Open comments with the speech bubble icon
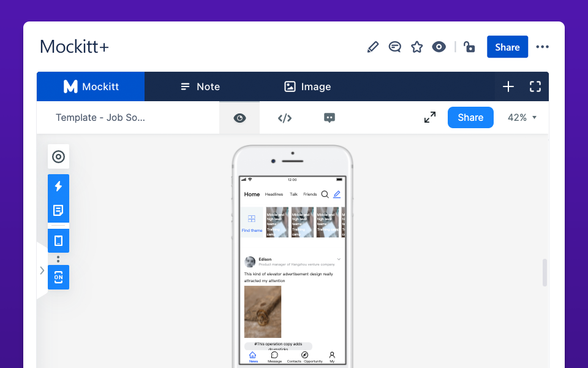The height and width of the screenshot is (368, 588). coord(394,47)
